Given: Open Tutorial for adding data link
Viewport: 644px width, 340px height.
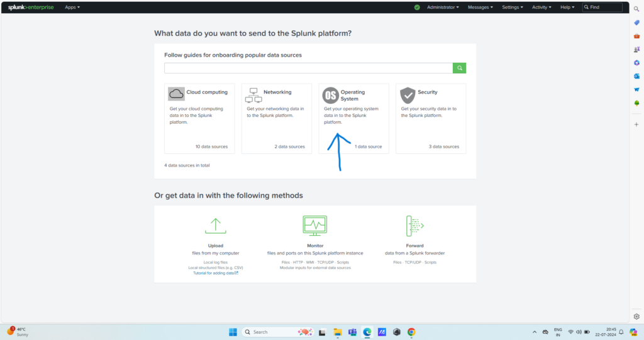Looking at the screenshot, I should (x=215, y=273).
